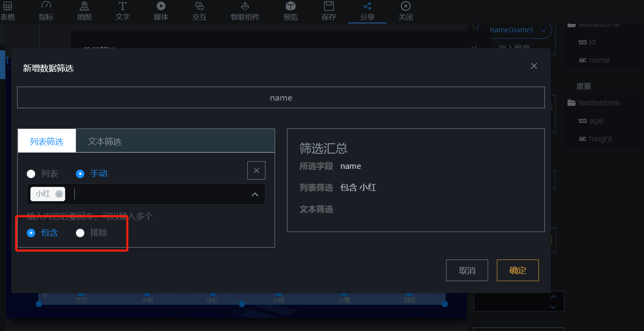The image size is (644, 331).
Task: Select the 列表 radio option
Action: tap(42, 174)
